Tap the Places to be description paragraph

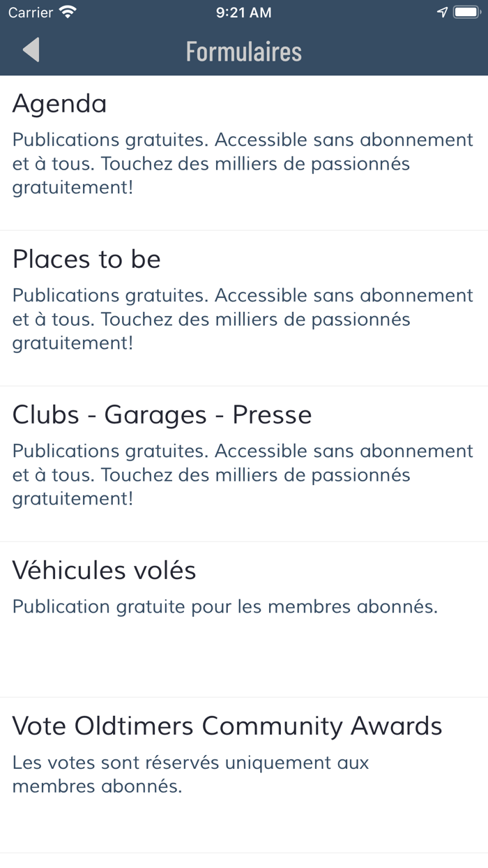click(x=243, y=320)
